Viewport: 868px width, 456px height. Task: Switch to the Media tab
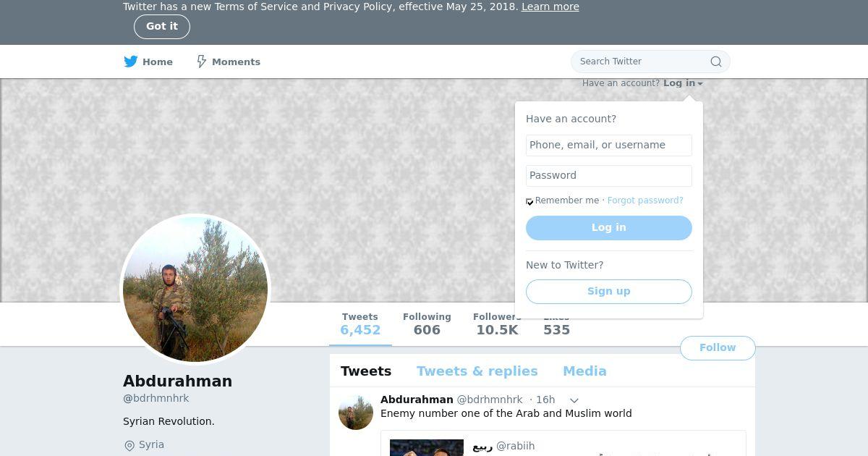coord(584,371)
